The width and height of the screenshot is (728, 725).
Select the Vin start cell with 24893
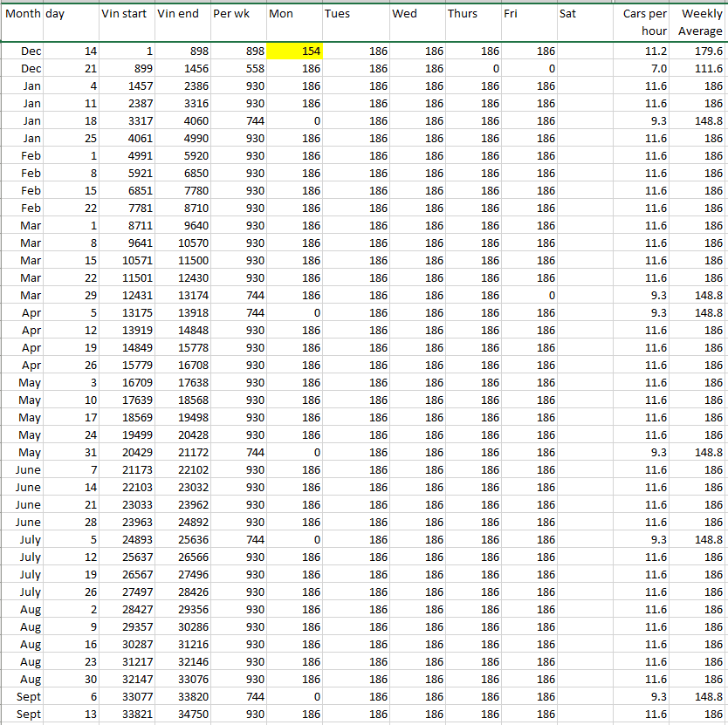(127, 540)
